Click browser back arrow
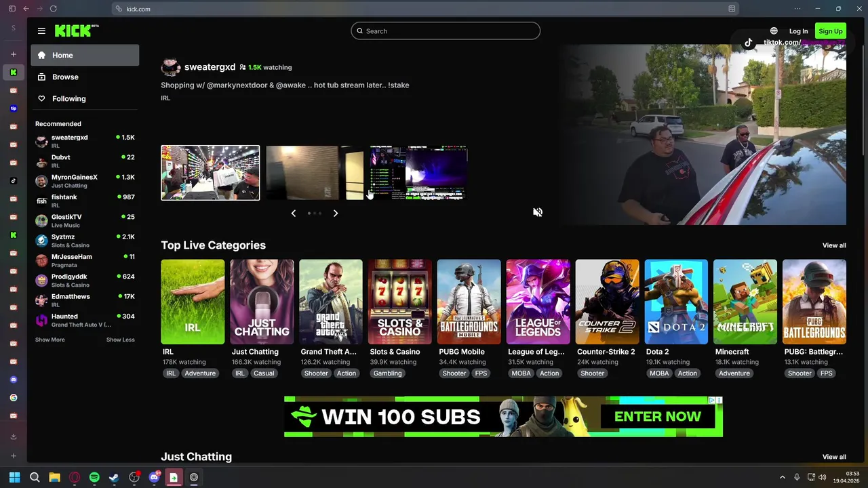 click(26, 9)
